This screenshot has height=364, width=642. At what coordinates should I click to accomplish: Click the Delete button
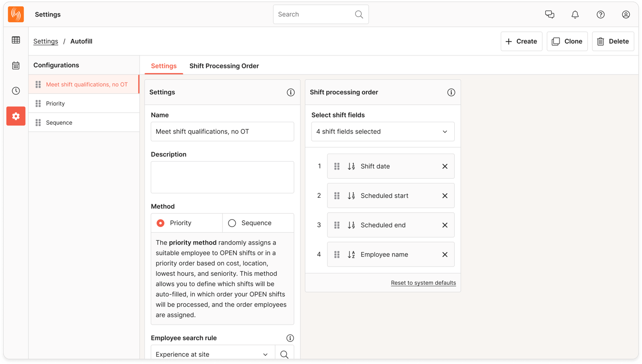tap(613, 41)
